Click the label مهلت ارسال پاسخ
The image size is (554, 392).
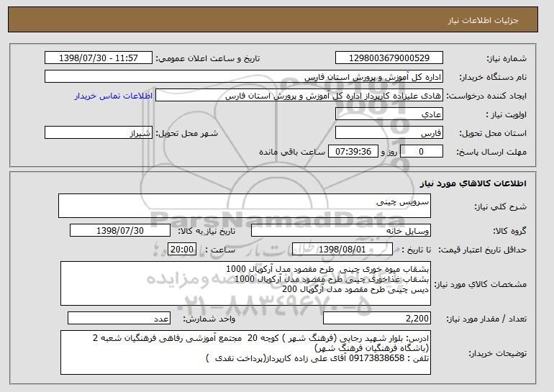click(x=491, y=152)
